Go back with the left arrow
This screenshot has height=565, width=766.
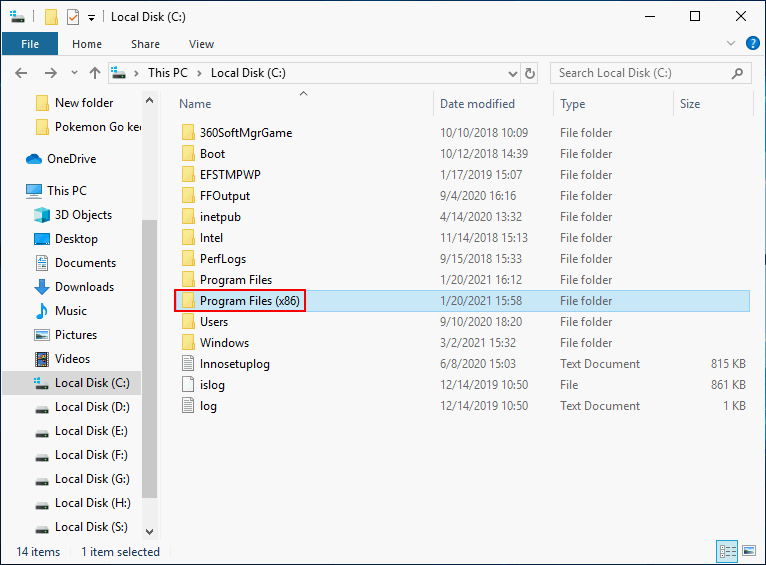pos(21,73)
